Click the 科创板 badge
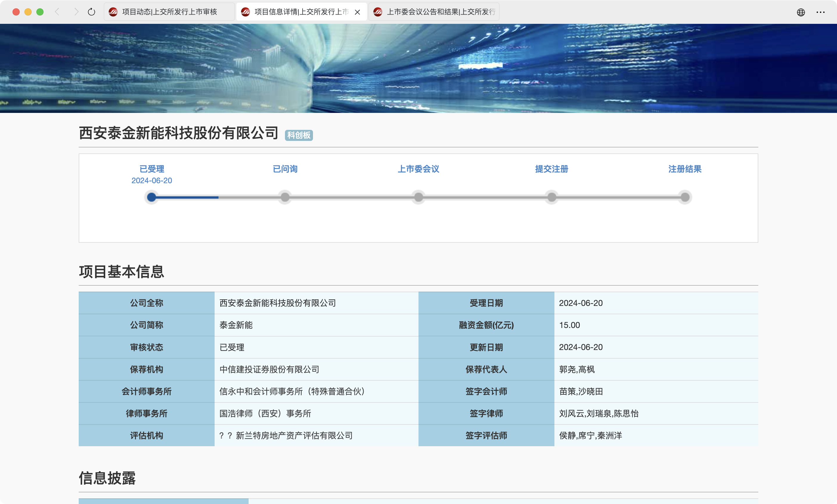837x504 pixels. coord(299,135)
